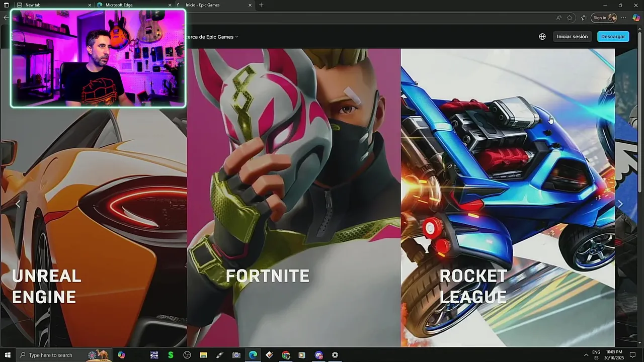The height and width of the screenshot is (362, 644).
Task: Open the Copilot icon in Edge toolbar
Action: click(636, 18)
